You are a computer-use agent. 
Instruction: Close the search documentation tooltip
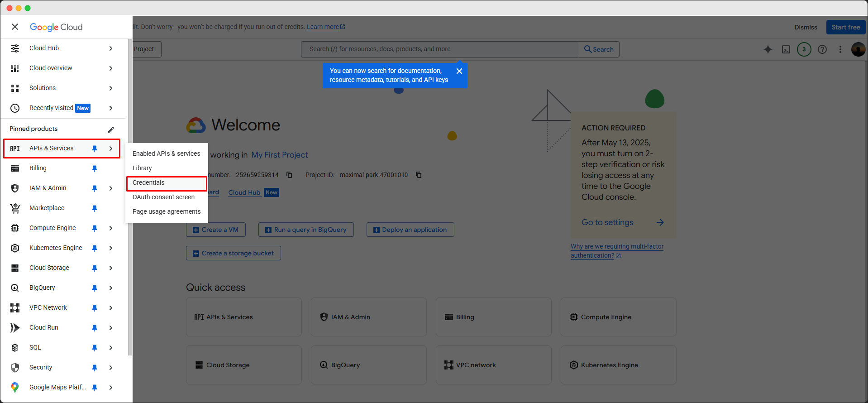(x=459, y=71)
